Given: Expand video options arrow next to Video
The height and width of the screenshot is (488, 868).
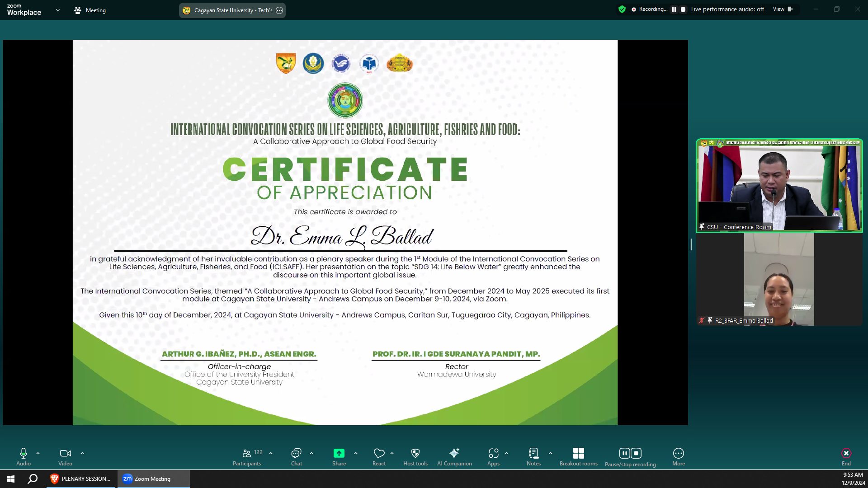Looking at the screenshot, I should (82, 453).
